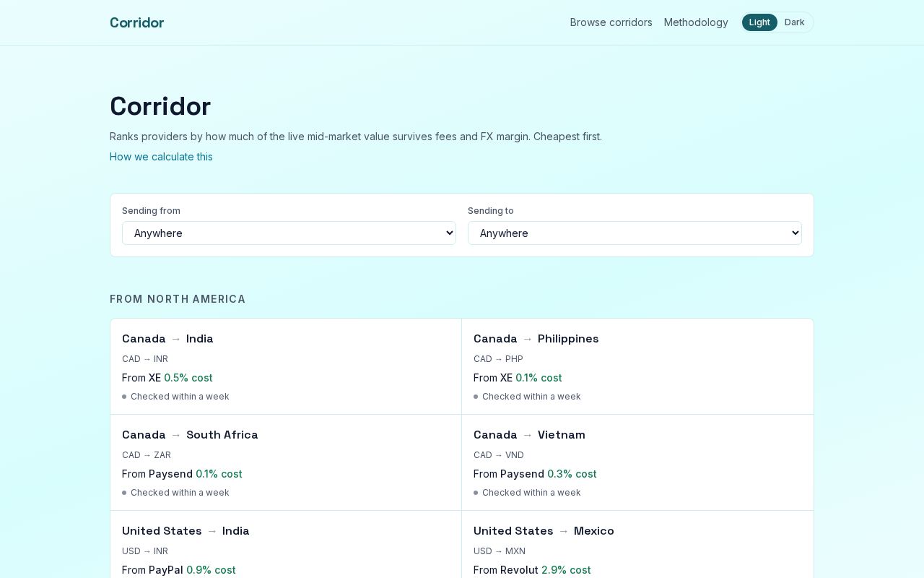The image size is (924, 578).
Task: Open the Canada to Philippines corridor card
Action: point(637,366)
